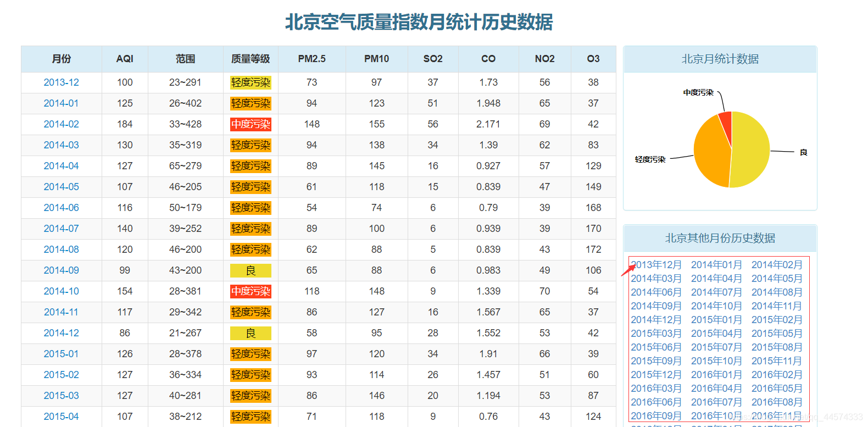
Task: Click the red 中度污染 badge in 2014-02 row
Action: point(251,124)
